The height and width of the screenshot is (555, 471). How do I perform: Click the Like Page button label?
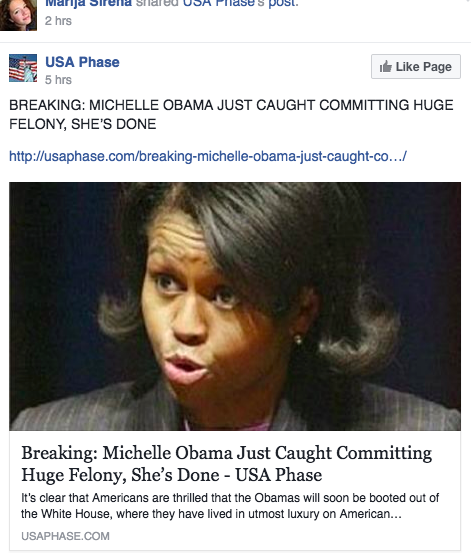(423, 67)
